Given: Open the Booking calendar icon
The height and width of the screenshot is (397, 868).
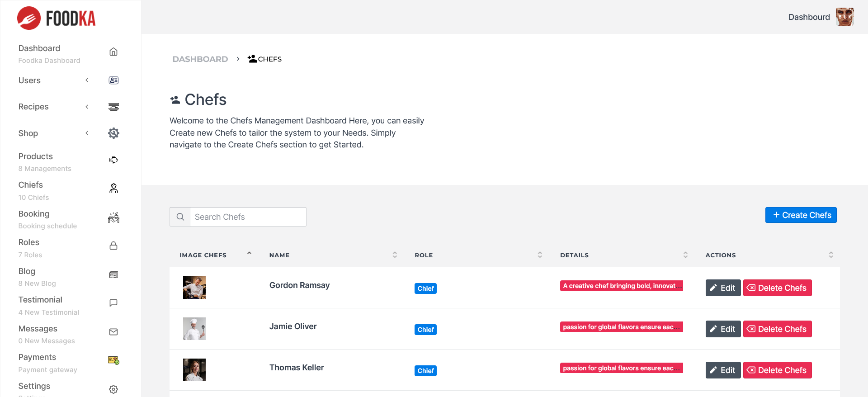Looking at the screenshot, I should [x=113, y=218].
